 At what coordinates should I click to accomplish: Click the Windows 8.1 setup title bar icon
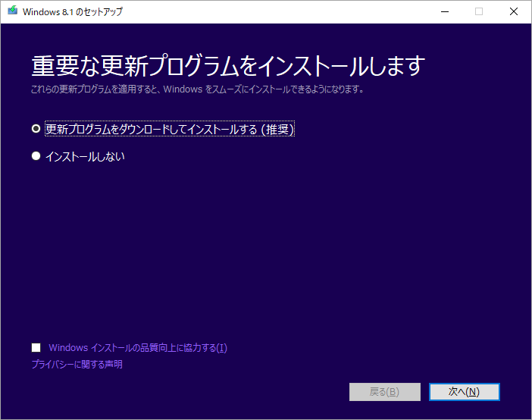click(x=13, y=11)
